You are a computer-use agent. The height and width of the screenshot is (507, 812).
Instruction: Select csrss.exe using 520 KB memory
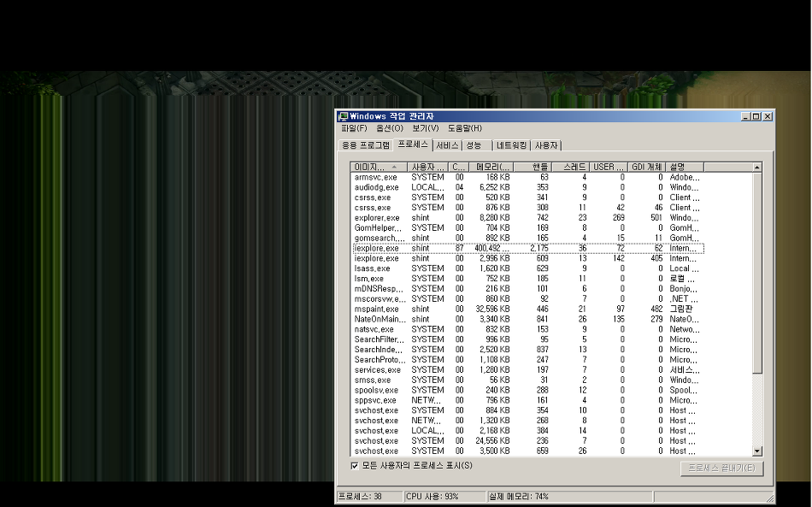click(x=527, y=197)
